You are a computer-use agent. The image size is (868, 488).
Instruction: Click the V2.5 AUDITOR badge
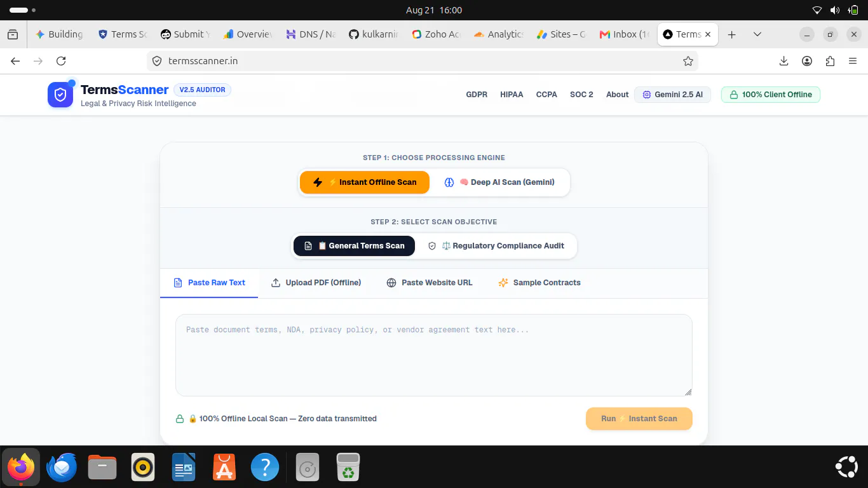click(202, 90)
